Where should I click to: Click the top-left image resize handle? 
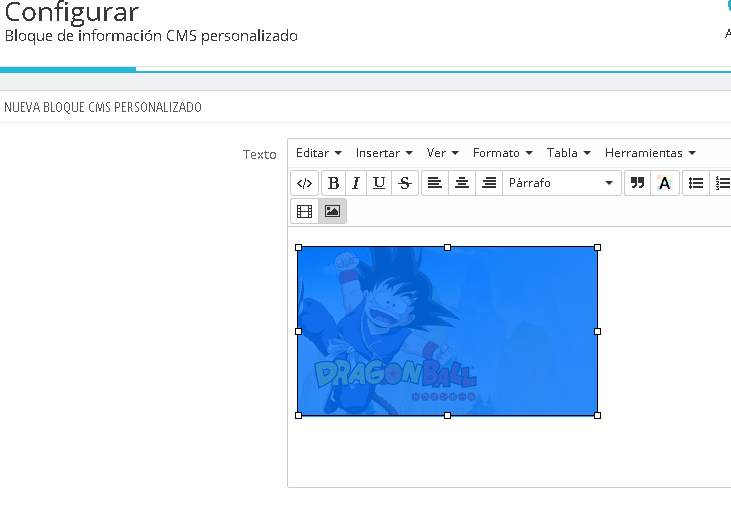(x=298, y=248)
